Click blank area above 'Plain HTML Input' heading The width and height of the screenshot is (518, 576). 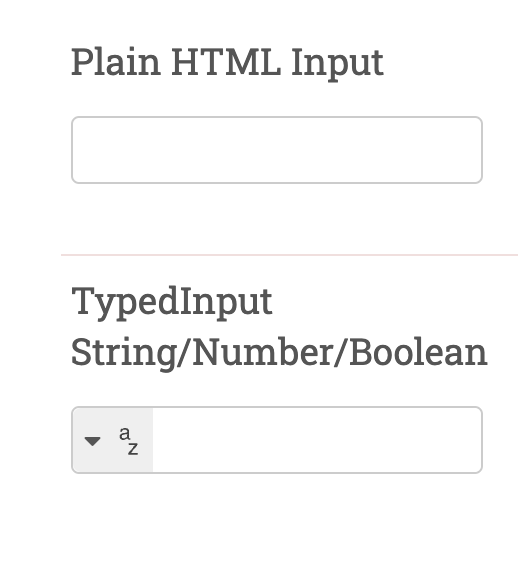(257, 20)
